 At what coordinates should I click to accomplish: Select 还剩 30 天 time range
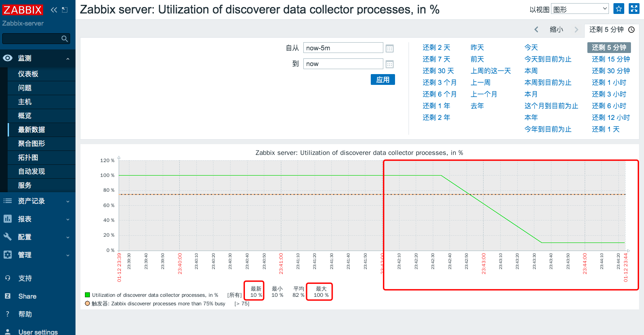438,71
